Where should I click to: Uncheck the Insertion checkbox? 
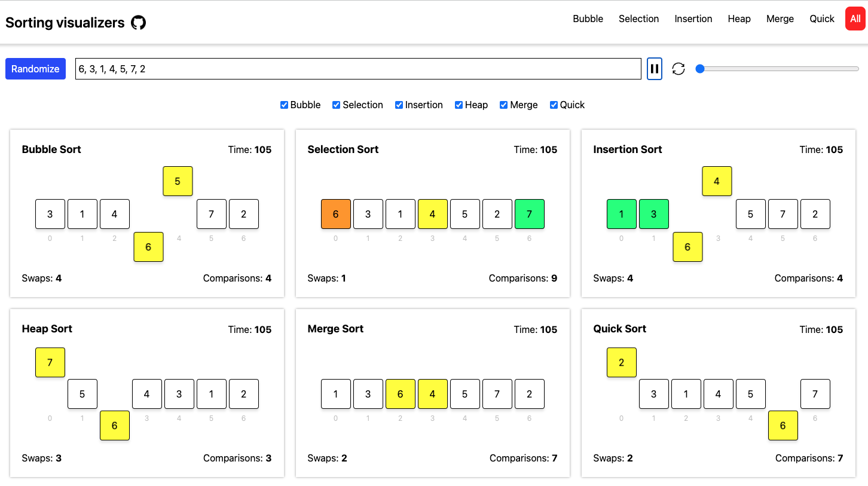point(399,105)
